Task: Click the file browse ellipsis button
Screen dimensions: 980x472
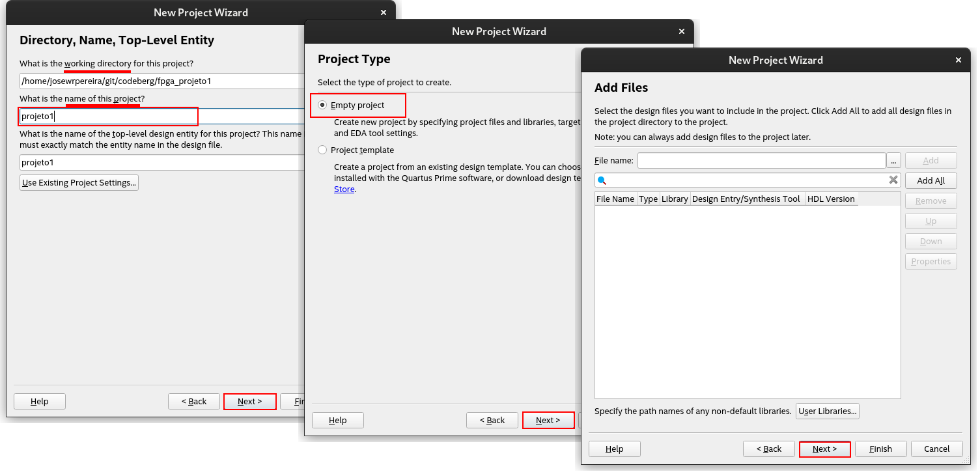Action: pyautogui.click(x=893, y=161)
